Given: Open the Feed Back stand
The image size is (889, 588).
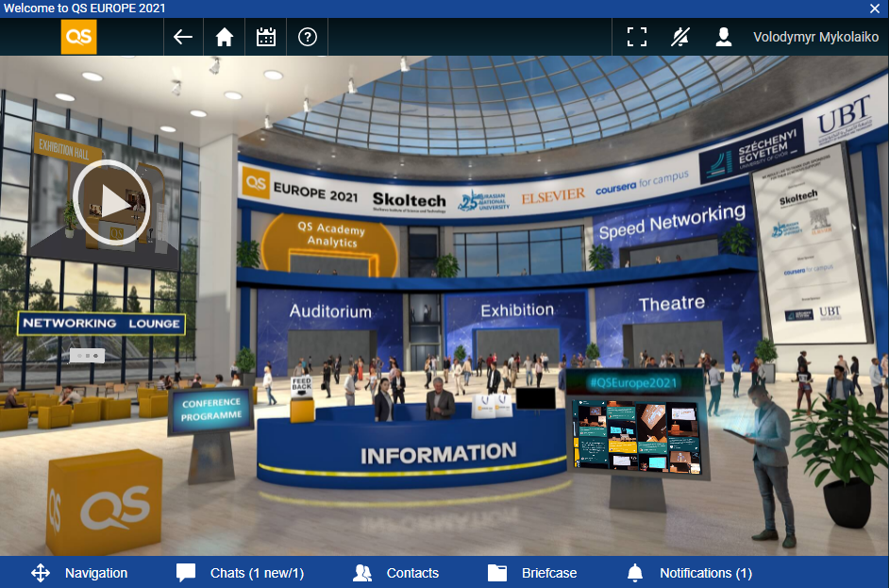Looking at the screenshot, I should (x=302, y=399).
